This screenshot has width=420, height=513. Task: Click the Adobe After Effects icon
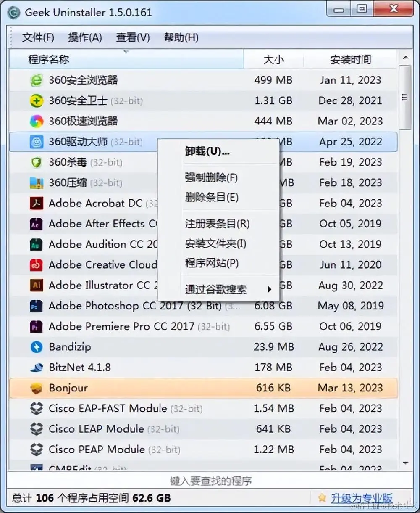(x=37, y=224)
